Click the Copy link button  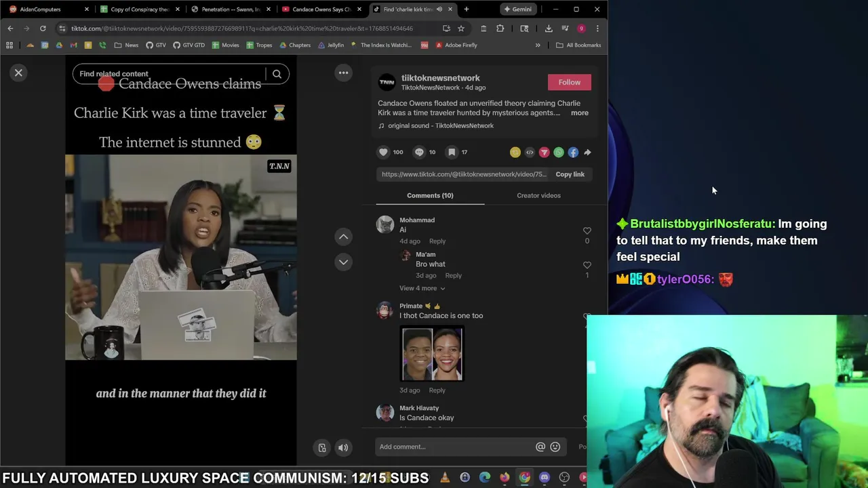coord(570,174)
